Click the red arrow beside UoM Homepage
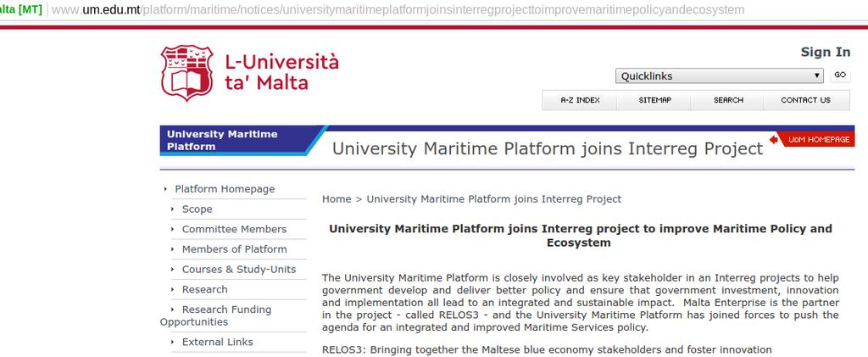The height and width of the screenshot is (357, 868). coord(773,139)
